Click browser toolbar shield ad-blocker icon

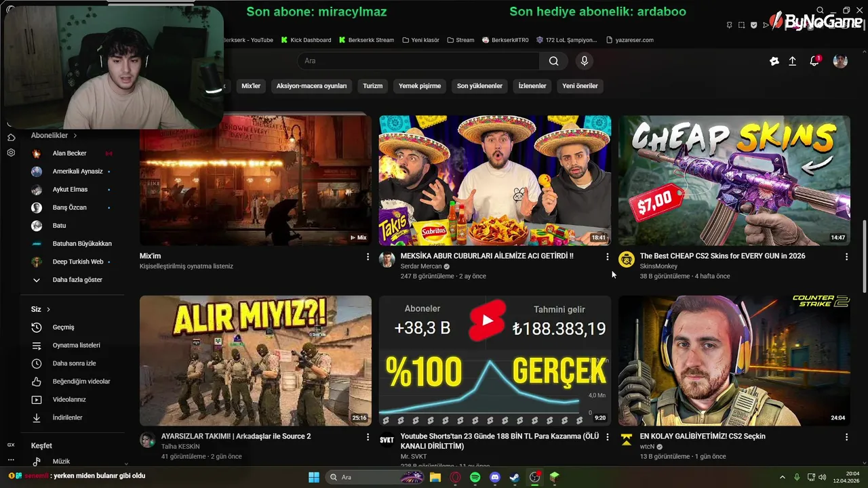pos(753,25)
